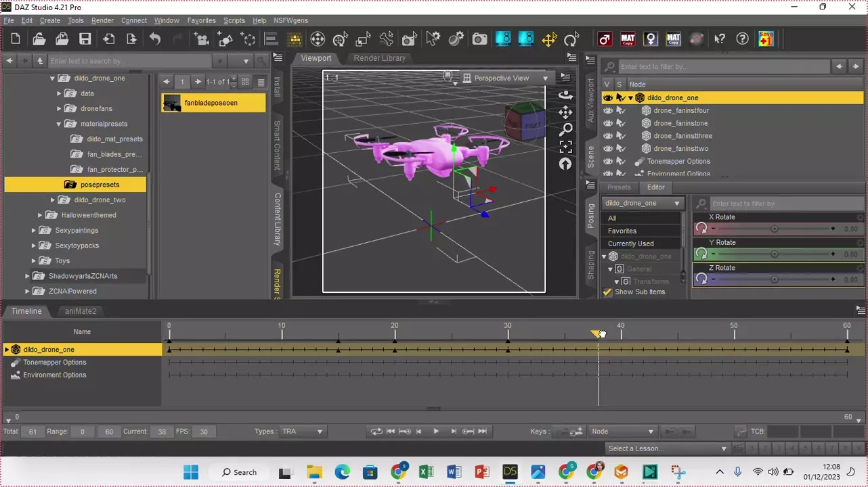Uncheck the Show Sub Items checkbox
This screenshot has height=487, width=868.
607,292
